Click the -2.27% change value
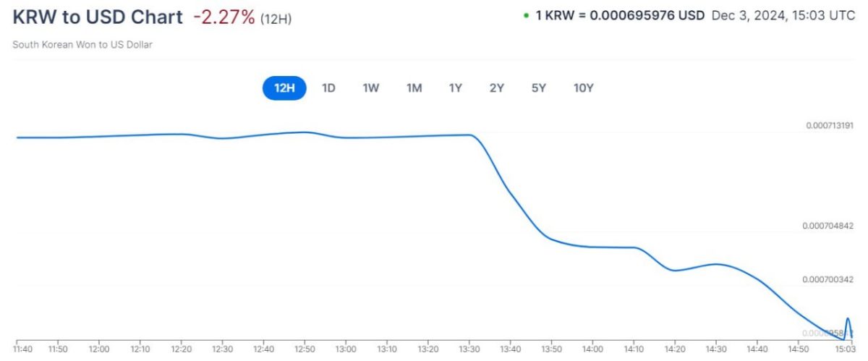 click(224, 17)
